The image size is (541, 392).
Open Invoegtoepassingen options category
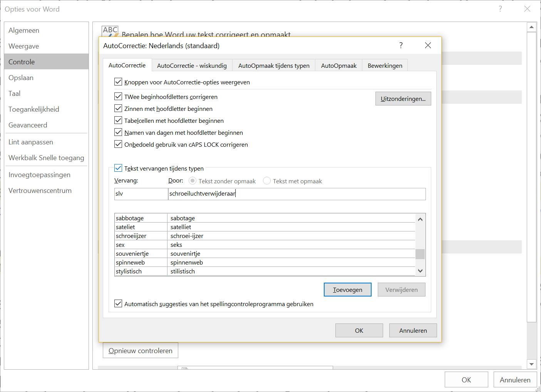pos(46,174)
